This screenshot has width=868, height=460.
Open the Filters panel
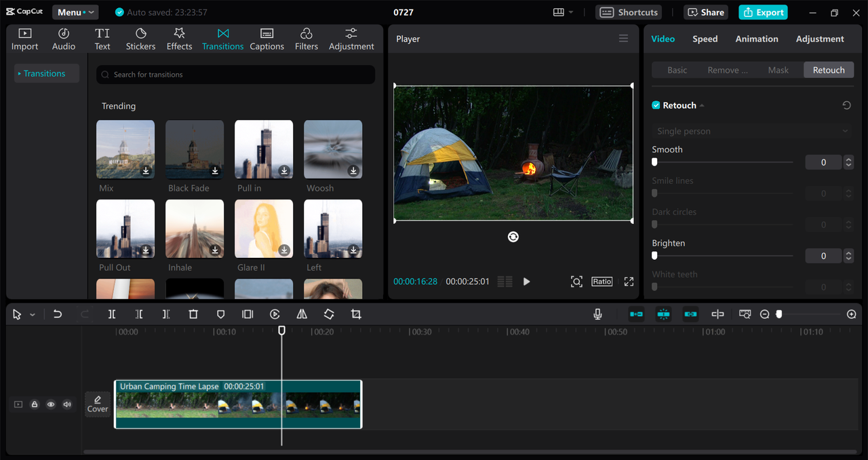[x=306, y=39]
